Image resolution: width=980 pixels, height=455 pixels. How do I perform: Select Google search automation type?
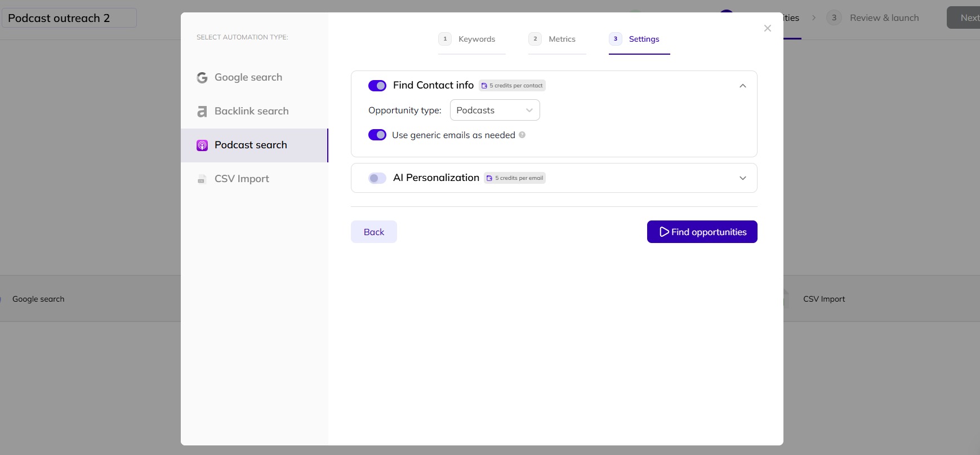(x=254, y=78)
